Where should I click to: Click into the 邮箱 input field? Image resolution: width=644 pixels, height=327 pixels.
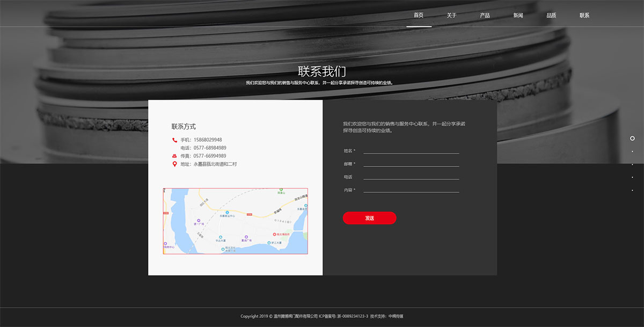coord(411,163)
